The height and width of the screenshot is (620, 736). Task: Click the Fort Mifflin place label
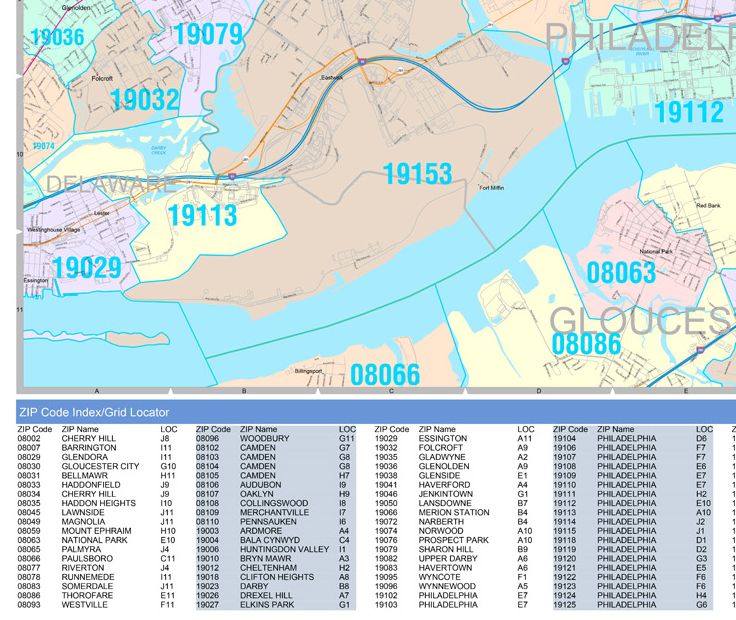coord(494,188)
